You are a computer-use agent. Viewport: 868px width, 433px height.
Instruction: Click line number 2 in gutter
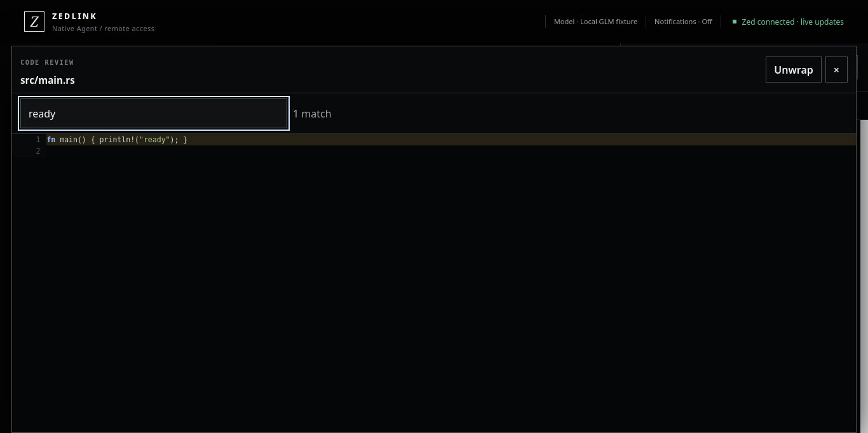[x=38, y=151]
